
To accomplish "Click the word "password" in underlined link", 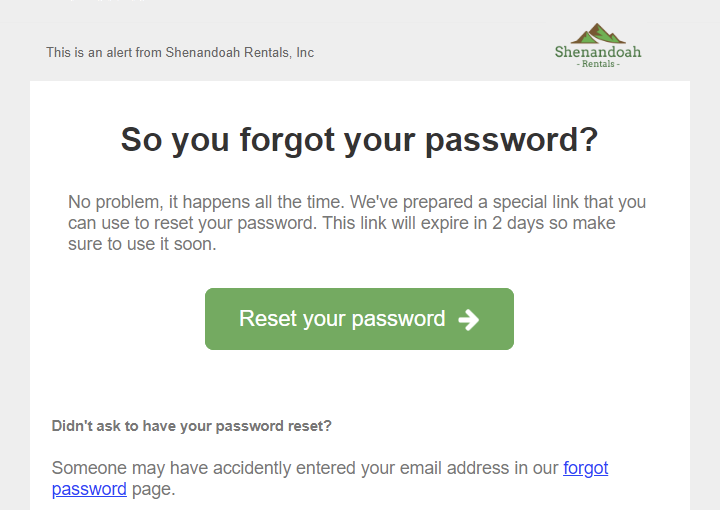I will tap(89, 489).
